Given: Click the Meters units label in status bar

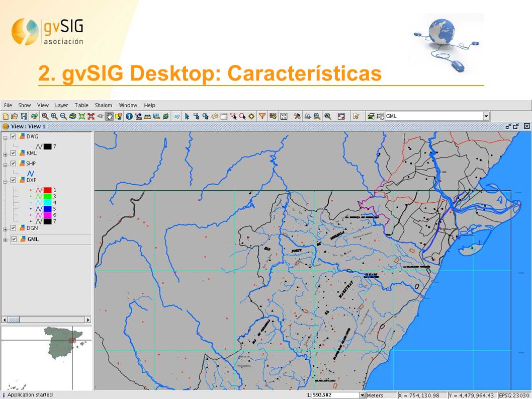Looking at the screenshot, I should tap(375, 395).
